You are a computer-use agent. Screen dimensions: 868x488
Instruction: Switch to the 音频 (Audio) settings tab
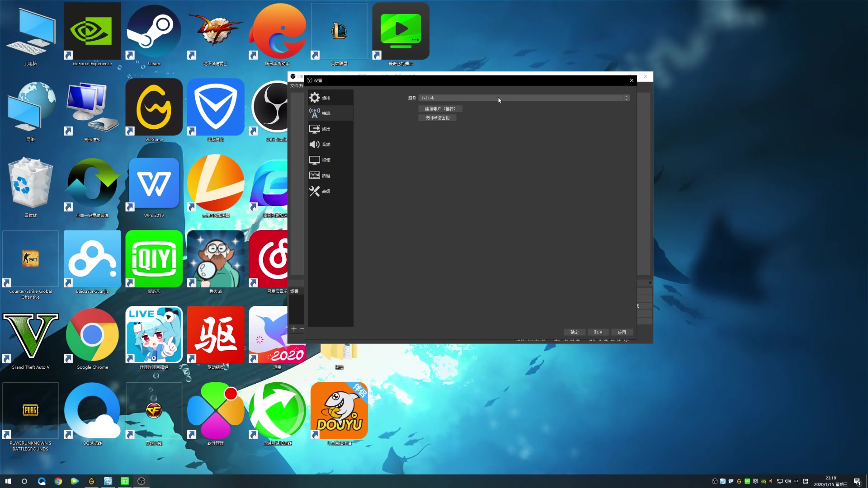coord(330,144)
